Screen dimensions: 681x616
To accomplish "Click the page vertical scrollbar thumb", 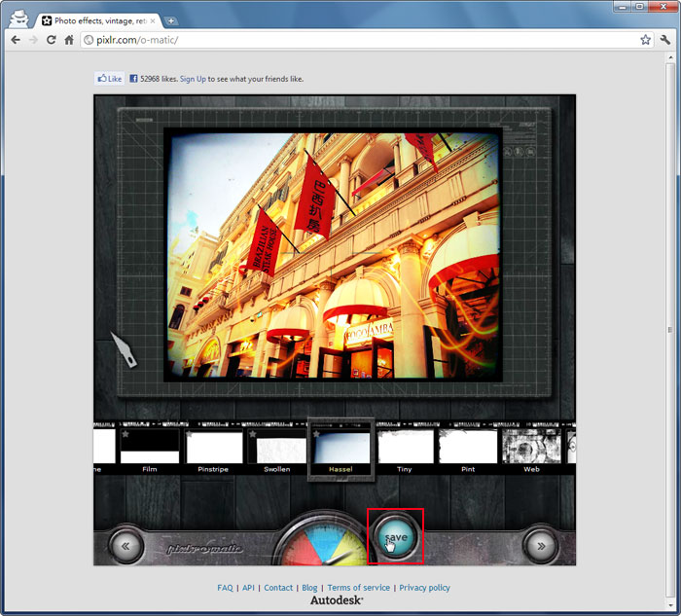I will pos(669,330).
